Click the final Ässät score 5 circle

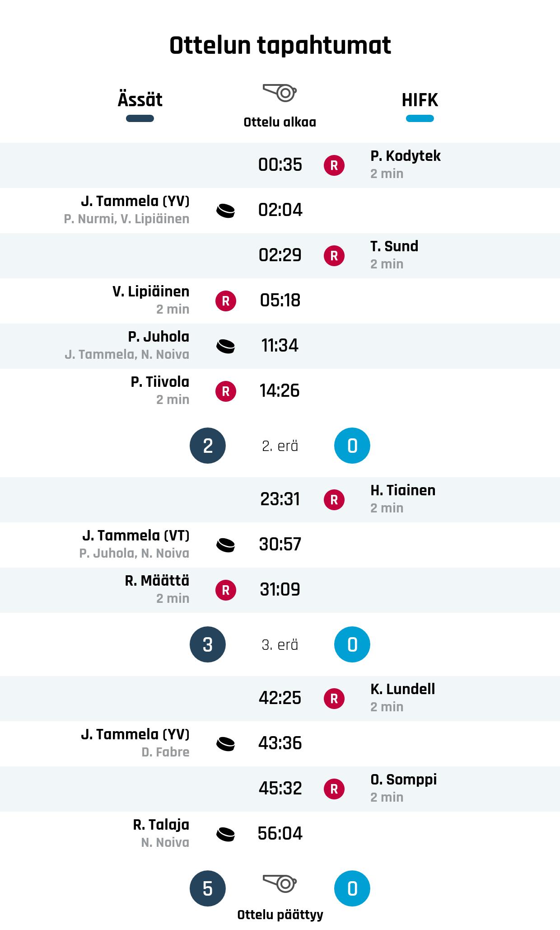coord(208,889)
